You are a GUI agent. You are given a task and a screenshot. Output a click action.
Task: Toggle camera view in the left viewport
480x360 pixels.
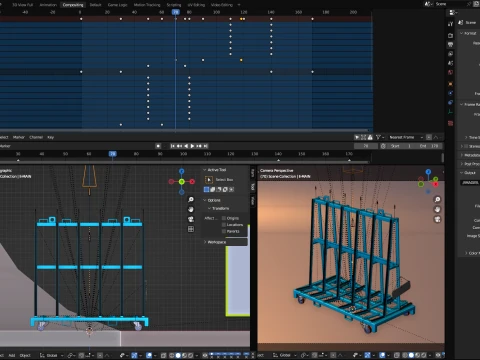(191, 219)
